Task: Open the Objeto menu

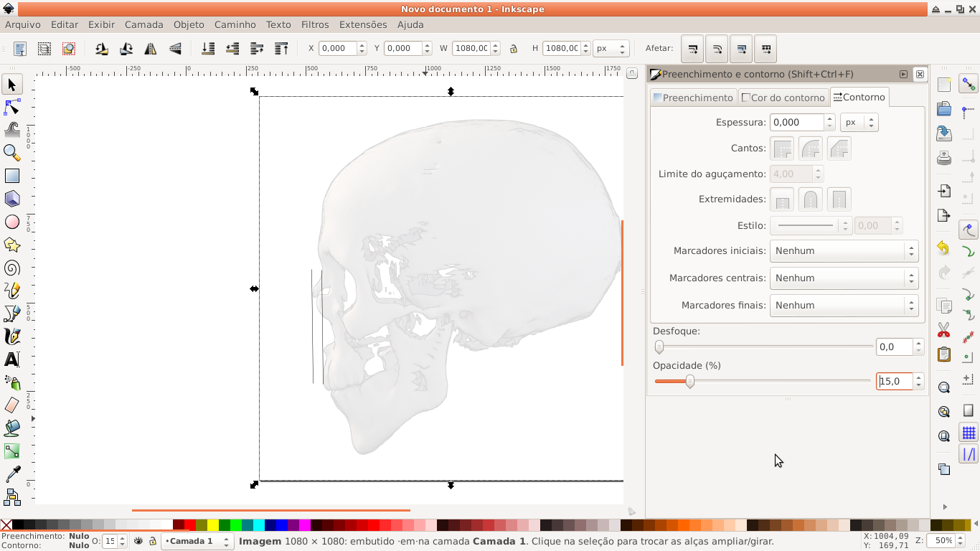Action: (x=189, y=24)
